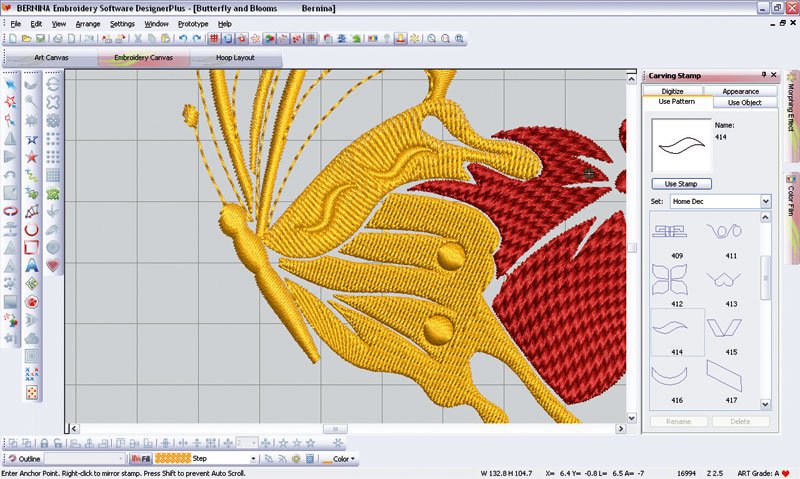Toggle the Outline stitch button

[x=24, y=459]
